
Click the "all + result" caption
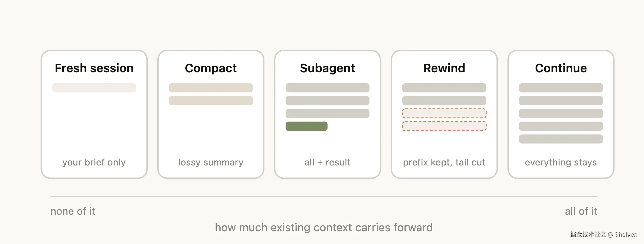click(327, 162)
